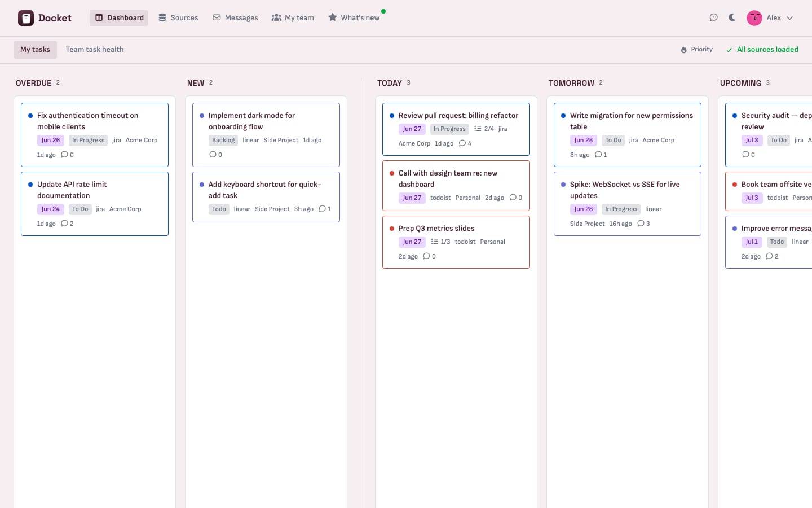Click the Jun 24 due date badge
The width and height of the screenshot is (812, 508).
pyautogui.click(x=50, y=209)
